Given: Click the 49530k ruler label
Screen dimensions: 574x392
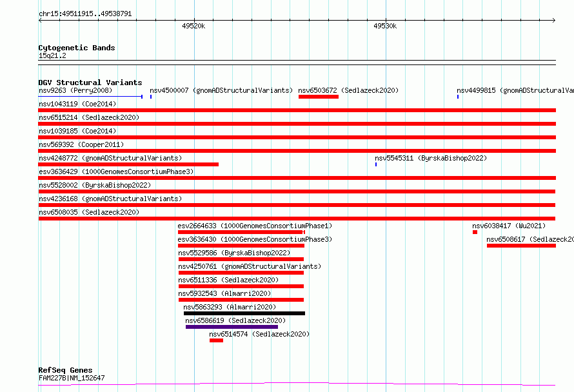Looking at the screenshot, I should click(x=385, y=26).
